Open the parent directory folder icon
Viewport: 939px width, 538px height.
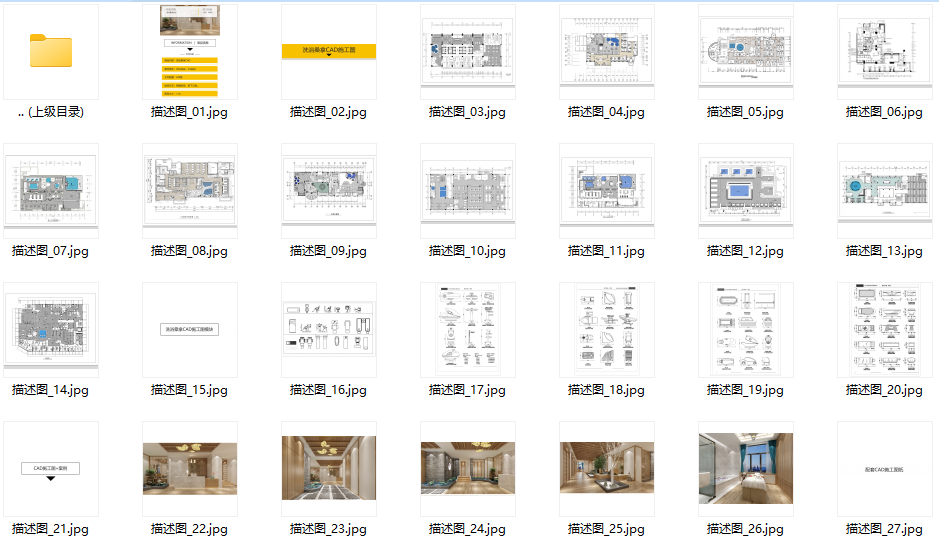point(51,51)
